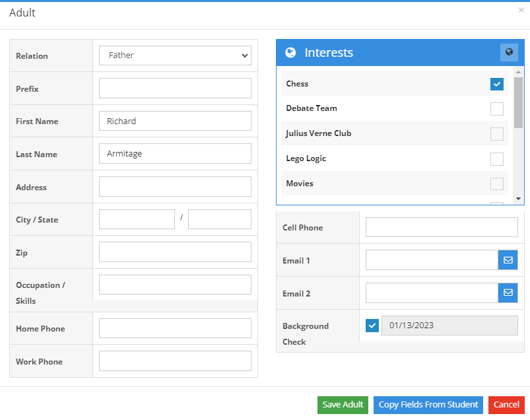Click the Save Adult button
The image size is (530, 420).
(x=343, y=405)
